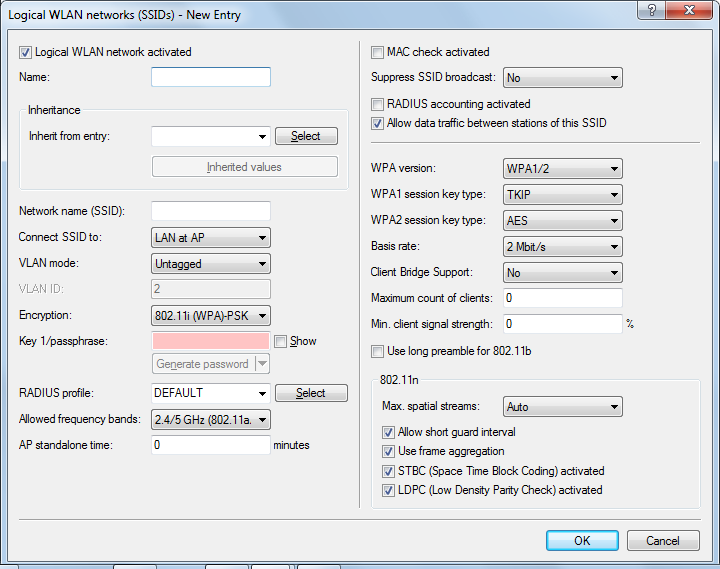Enable MAC check activated checkbox

pyautogui.click(x=378, y=52)
